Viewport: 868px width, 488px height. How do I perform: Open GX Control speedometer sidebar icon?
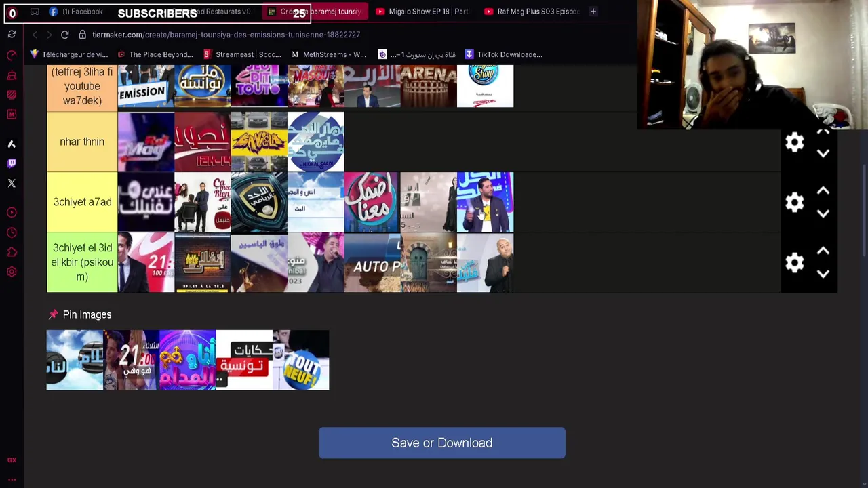pyautogui.click(x=12, y=55)
